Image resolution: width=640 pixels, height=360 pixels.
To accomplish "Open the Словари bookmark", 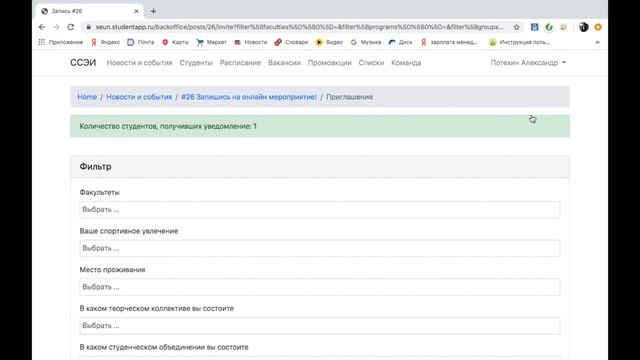I will [x=291, y=42].
